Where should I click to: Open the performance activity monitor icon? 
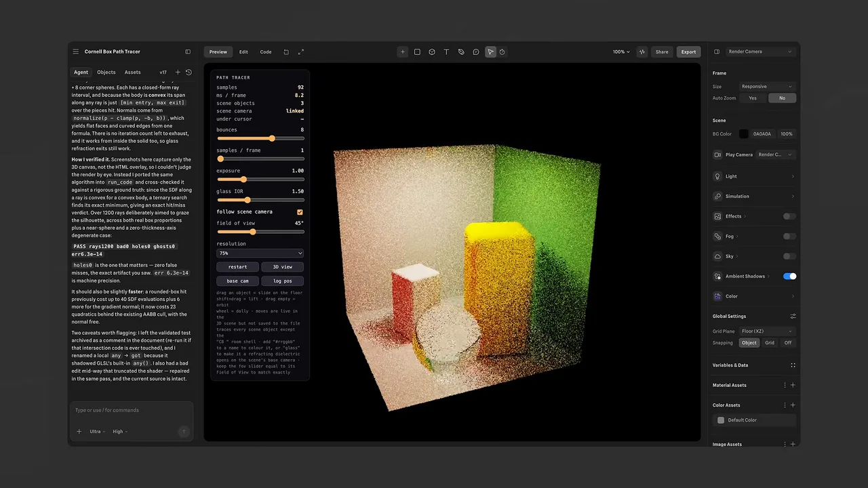(642, 52)
